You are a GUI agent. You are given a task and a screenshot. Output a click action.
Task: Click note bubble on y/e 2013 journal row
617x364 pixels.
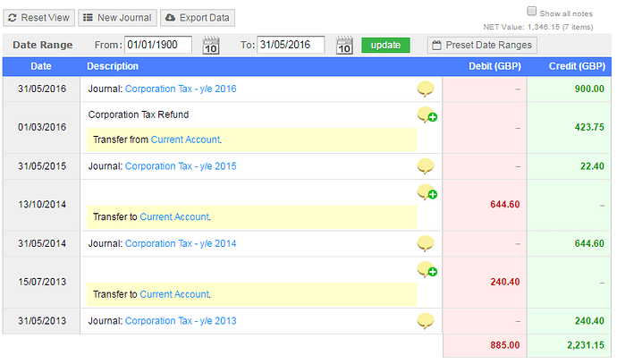[x=426, y=321]
